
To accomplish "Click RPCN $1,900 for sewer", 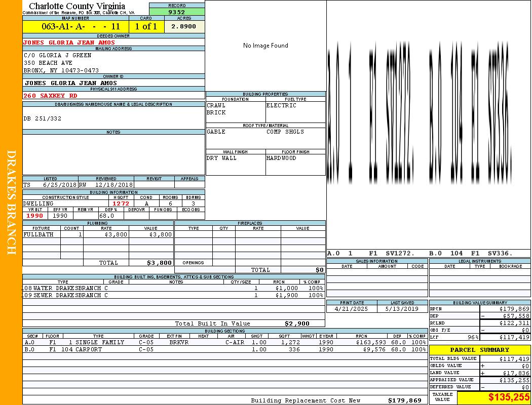I will [287, 295].
